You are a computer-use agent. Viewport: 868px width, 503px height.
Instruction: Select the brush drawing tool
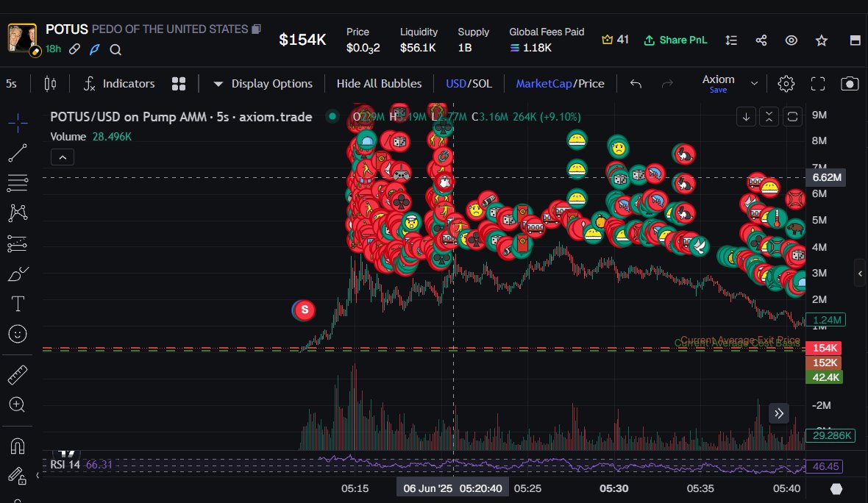coord(18,274)
